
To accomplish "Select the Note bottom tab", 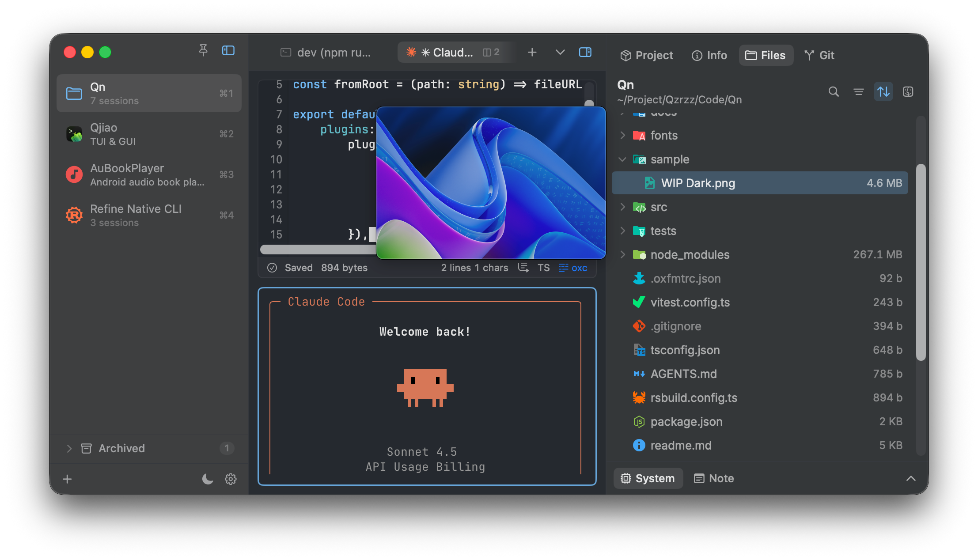I will point(714,478).
